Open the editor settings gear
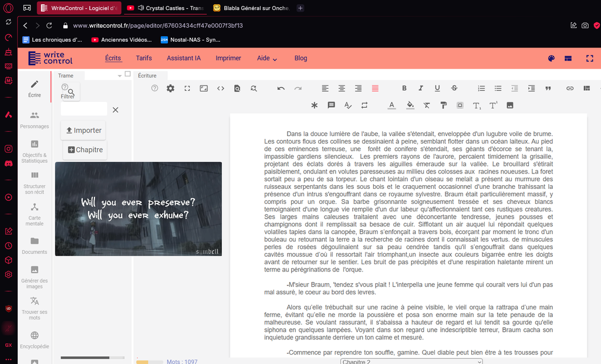The image size is (601, 364). pos(170,89)
